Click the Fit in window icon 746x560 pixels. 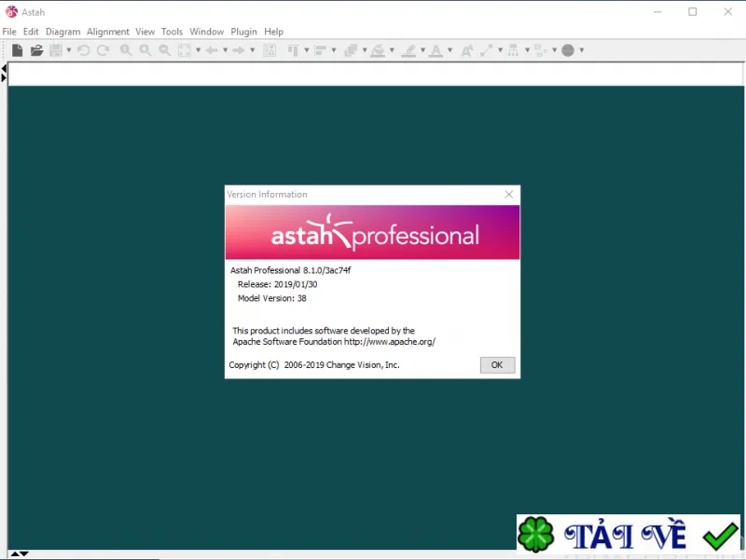click(185, 50)
